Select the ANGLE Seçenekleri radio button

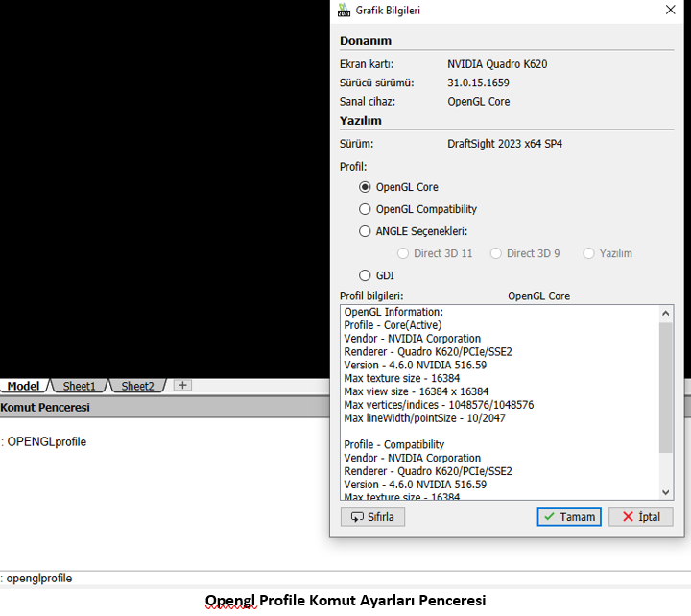tap(365, 231)
